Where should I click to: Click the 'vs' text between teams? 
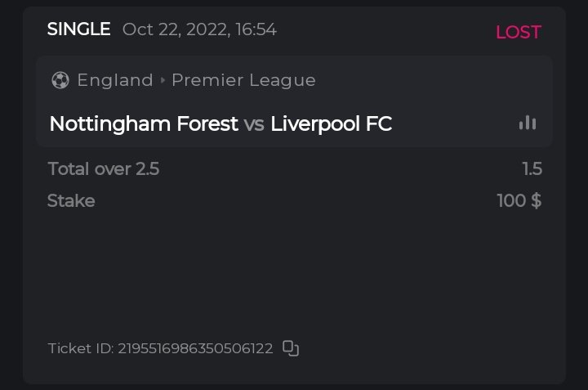click(x=254, y=124)
